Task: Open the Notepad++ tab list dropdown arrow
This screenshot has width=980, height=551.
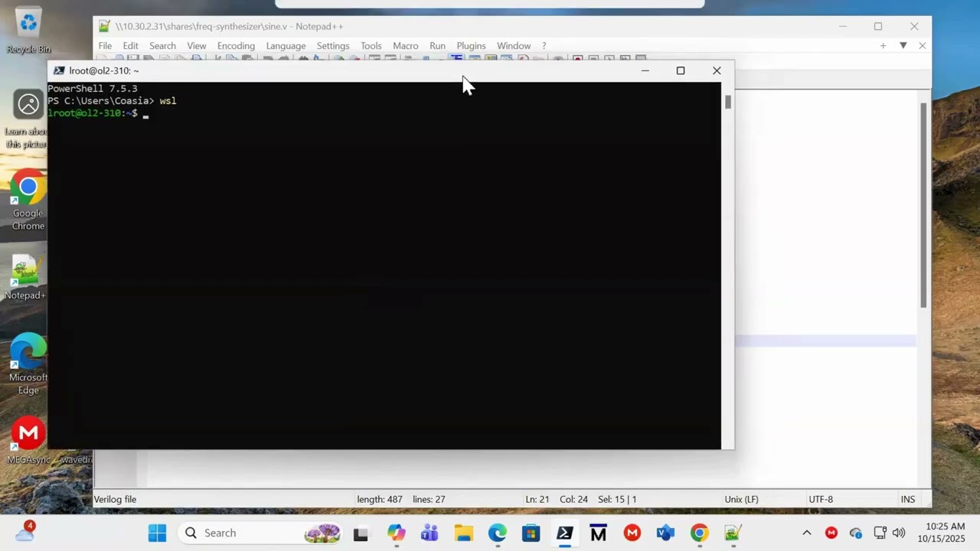Action: click(x=903, y=46)
